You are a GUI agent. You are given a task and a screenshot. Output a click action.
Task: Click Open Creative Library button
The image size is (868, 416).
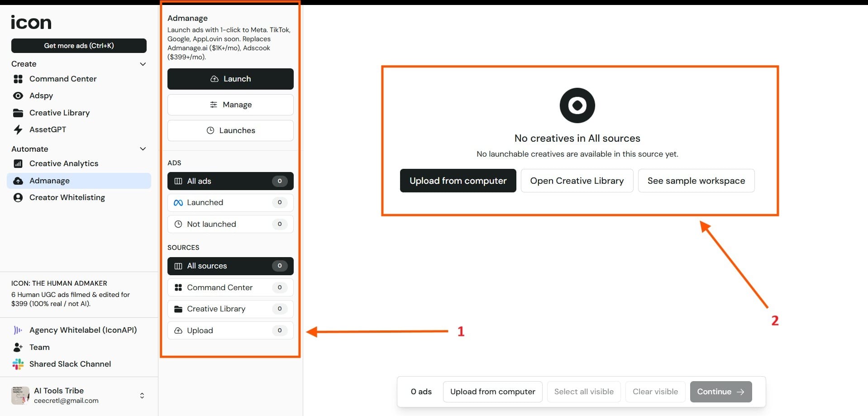coord(577,181)
